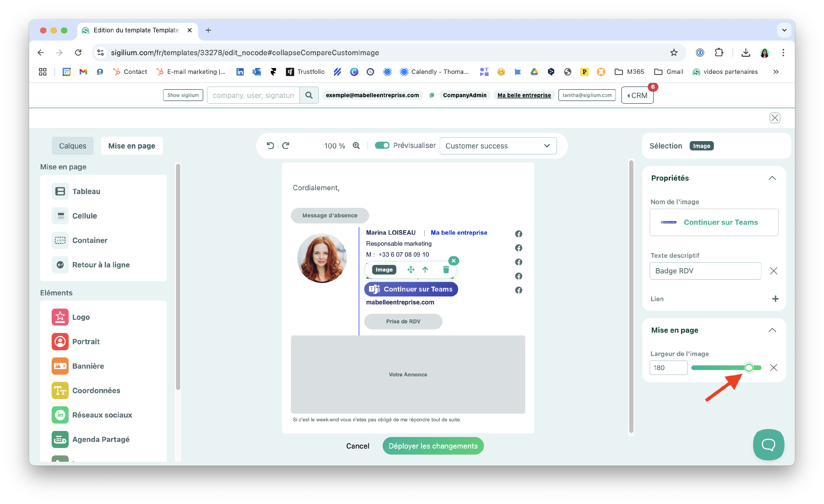This screenshot has width=824, height=504.
Task: Select the Mise en page tab
Action: point(131,146)
